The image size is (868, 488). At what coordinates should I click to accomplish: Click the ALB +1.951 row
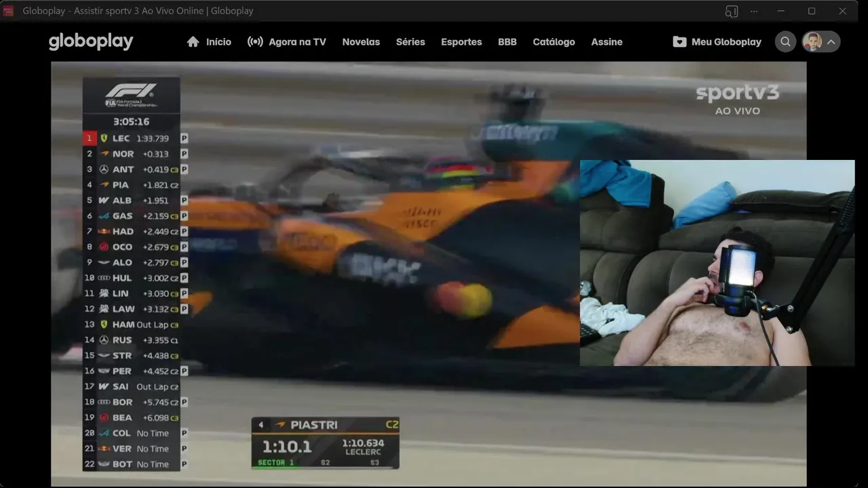[x=135, y=201]
